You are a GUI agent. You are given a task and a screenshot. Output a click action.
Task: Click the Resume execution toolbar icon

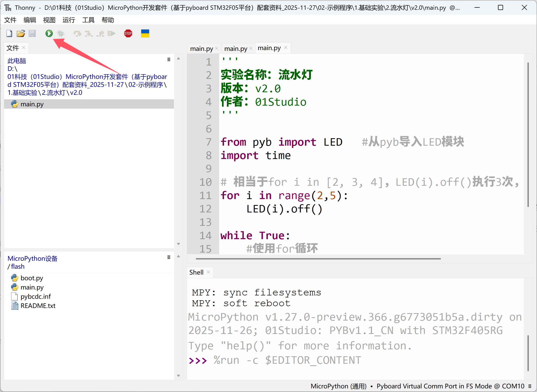click(x=111, y=33)
